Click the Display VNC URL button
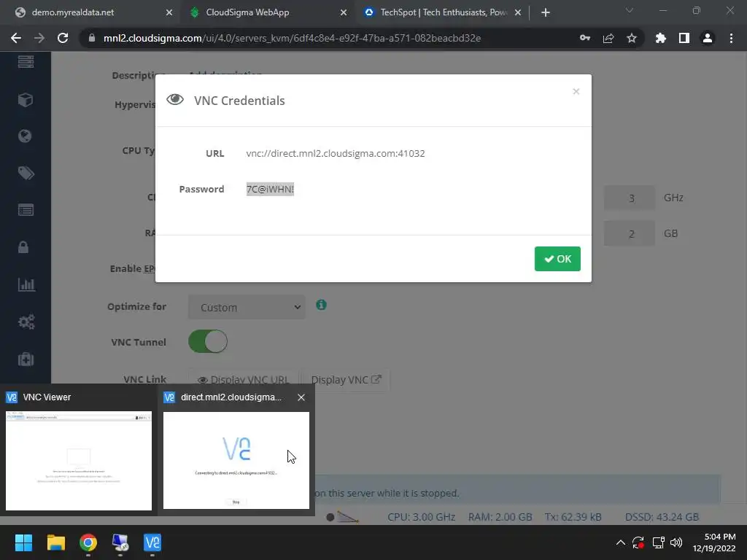This screenshot has height=560, width=747. tap(243, 379)
